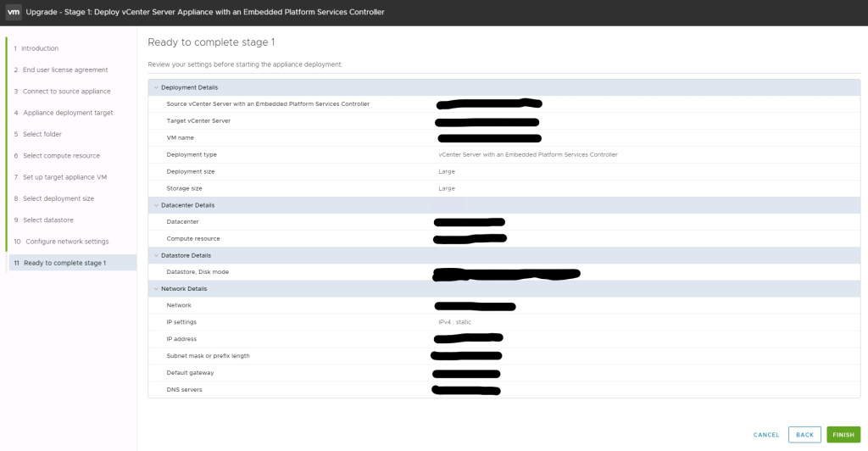
Task: Click the DNS servers label
Action: tap(184, 390)
